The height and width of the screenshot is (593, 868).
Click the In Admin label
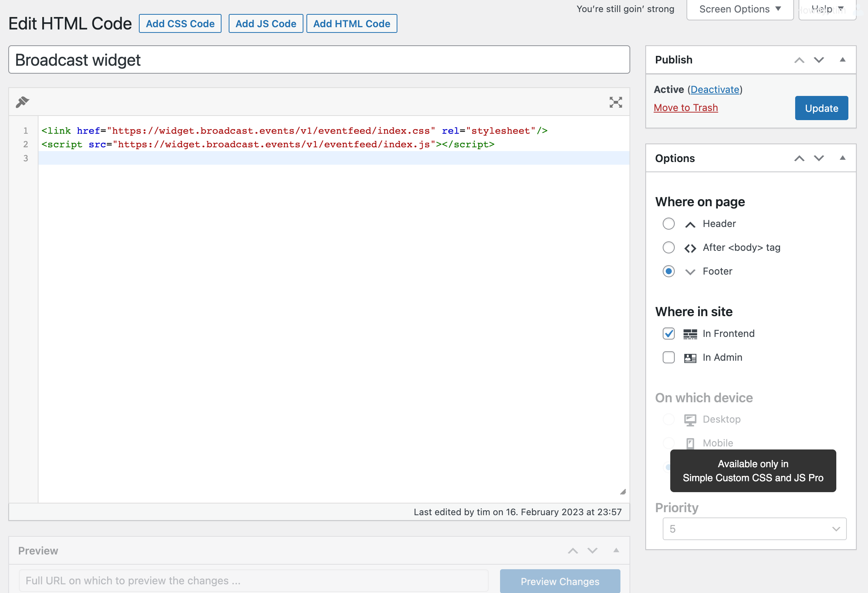(x=722, y=357)
